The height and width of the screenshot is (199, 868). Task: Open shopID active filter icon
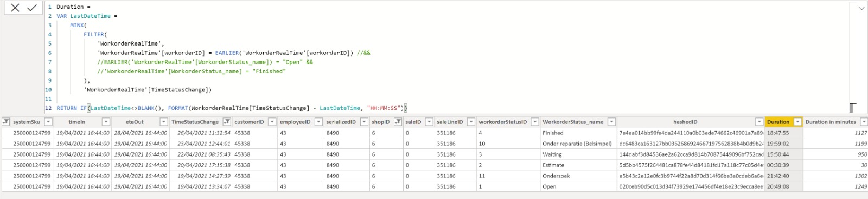[398, 122]
